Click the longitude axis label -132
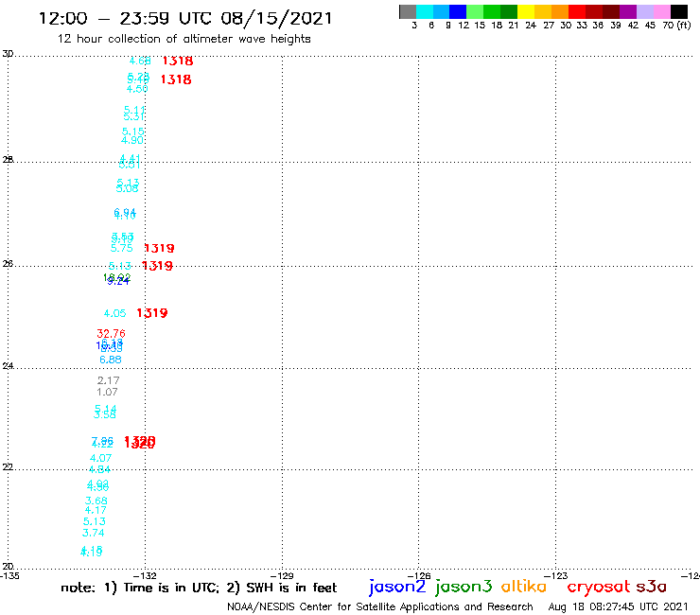 [145, 575]
